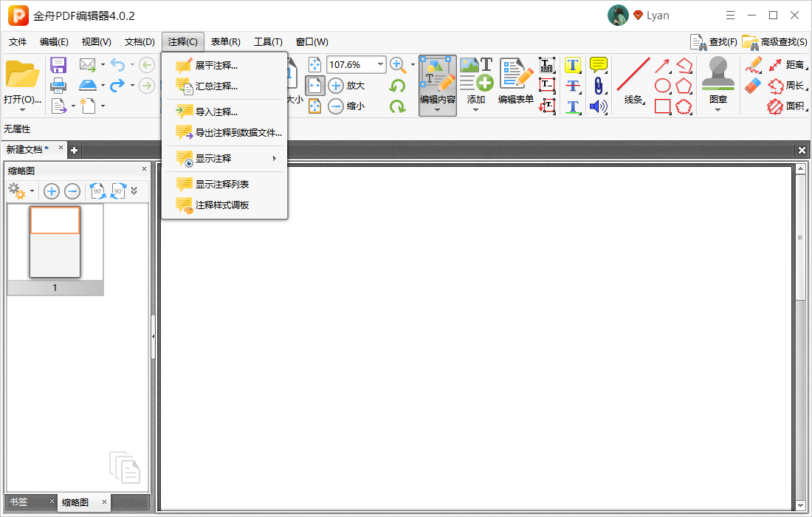Image resolution: width=812 pixels, height=517 pixels.
Task: Toggle the 编辑内容 edit content mode
Action: [x=438, y=86]
